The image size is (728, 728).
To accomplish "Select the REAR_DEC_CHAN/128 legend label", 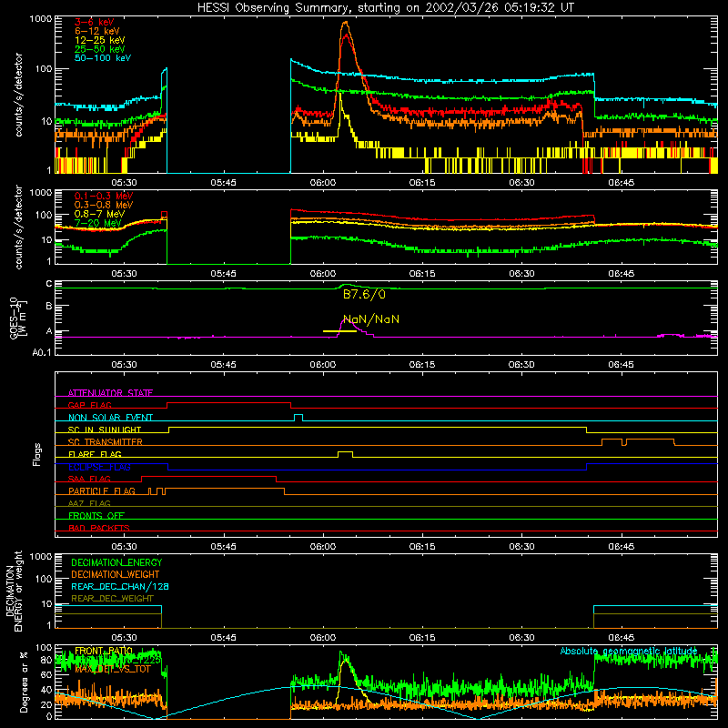I will [120, 586].
